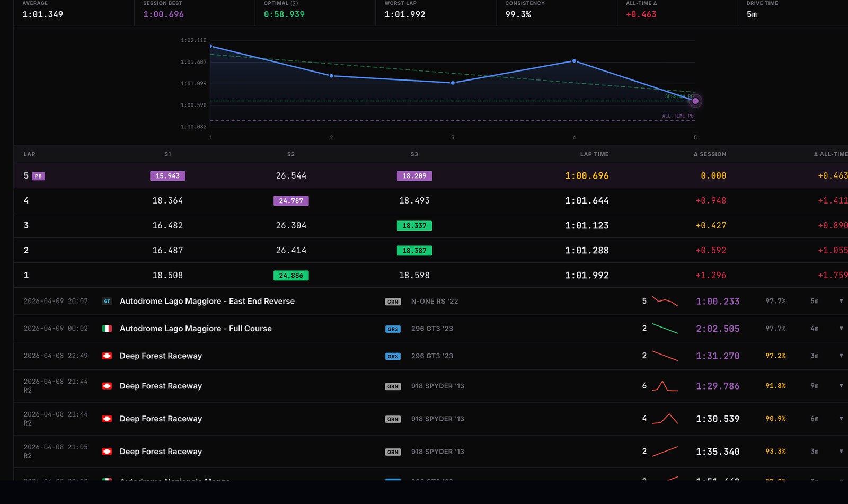Click the S2 column header
The width and height of the screenshot is (848, 504).
point(291,154)
